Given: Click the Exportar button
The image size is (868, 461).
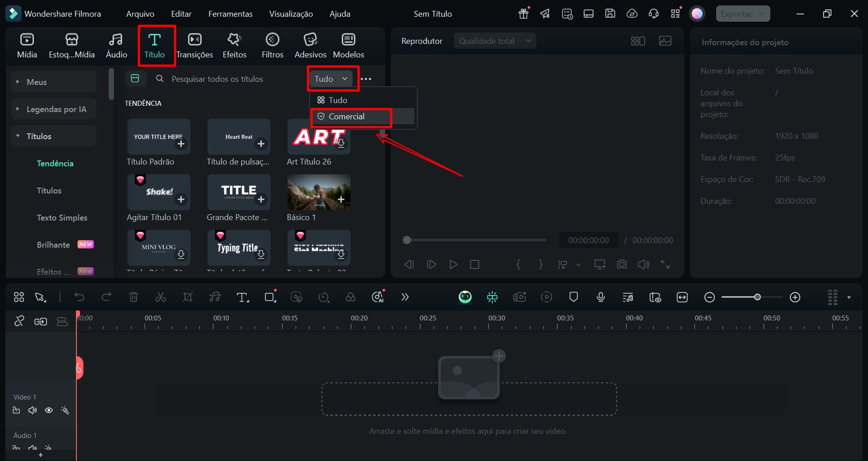Looking at the screenshot, I should coord(743,14).
